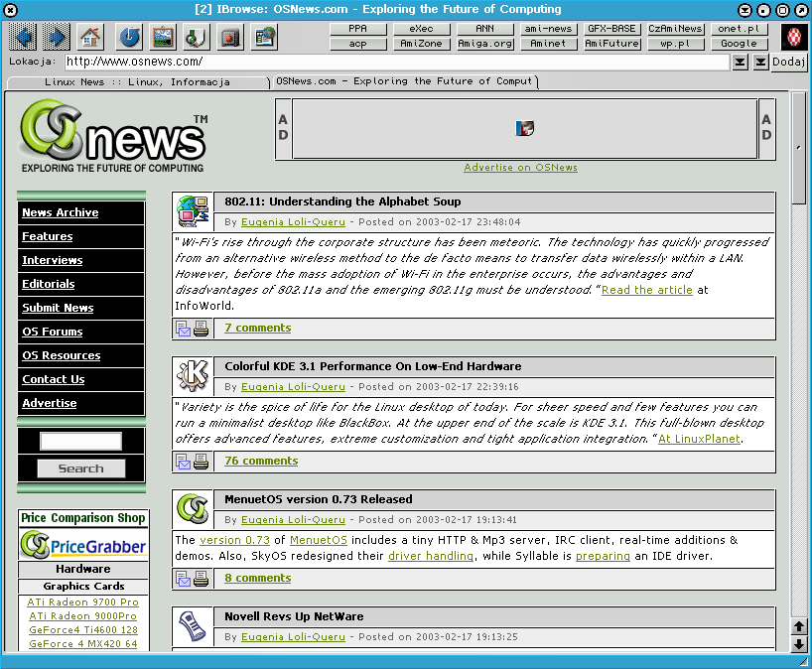Click the vertical scrollbar thumb

coord(799,149)
